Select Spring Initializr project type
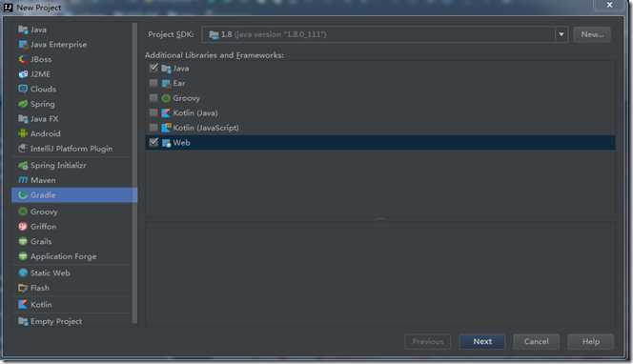Screen dimensions: 633x364 tap(58, 165)
